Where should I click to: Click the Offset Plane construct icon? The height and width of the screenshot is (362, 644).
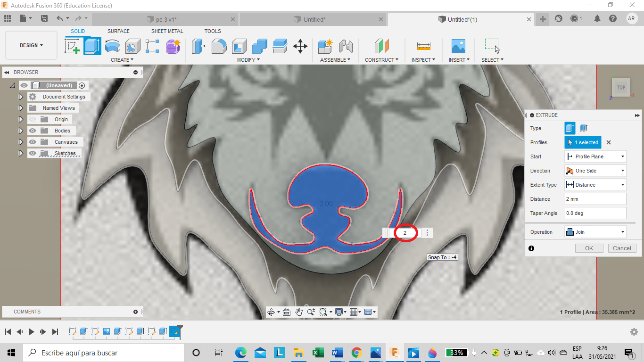point(382,46)
